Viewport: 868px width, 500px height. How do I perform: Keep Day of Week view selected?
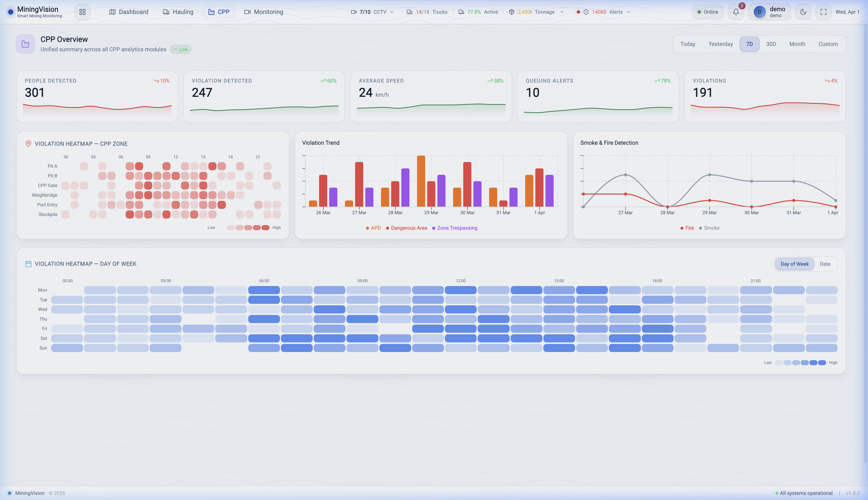tap(794, 264)
